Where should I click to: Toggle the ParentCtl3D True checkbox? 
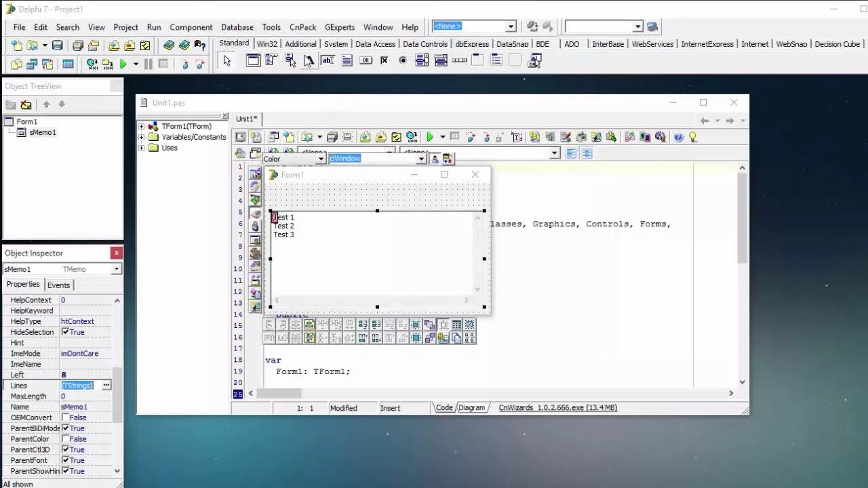pyautogui.click(x=66, y=449)
